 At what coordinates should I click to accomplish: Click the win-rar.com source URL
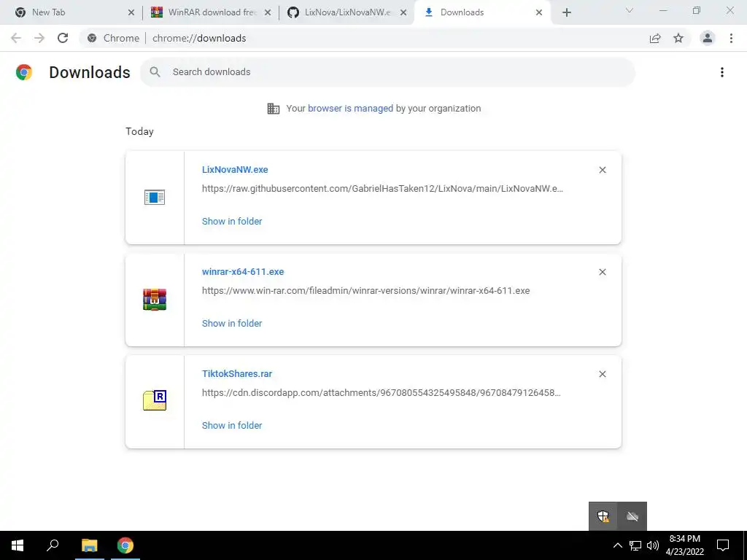click(x=366, y=290)
